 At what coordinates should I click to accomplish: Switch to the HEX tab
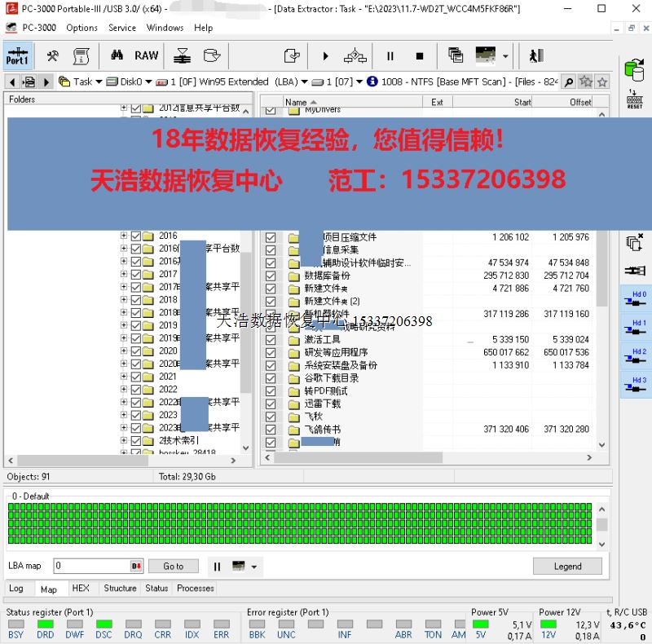[x=81, y=588]
